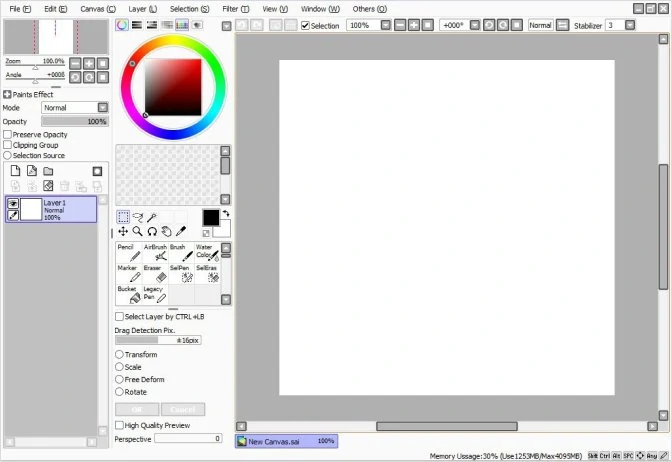Select the Move tool
This screenshot has height=462, width=672.
(x=123, y=231)
